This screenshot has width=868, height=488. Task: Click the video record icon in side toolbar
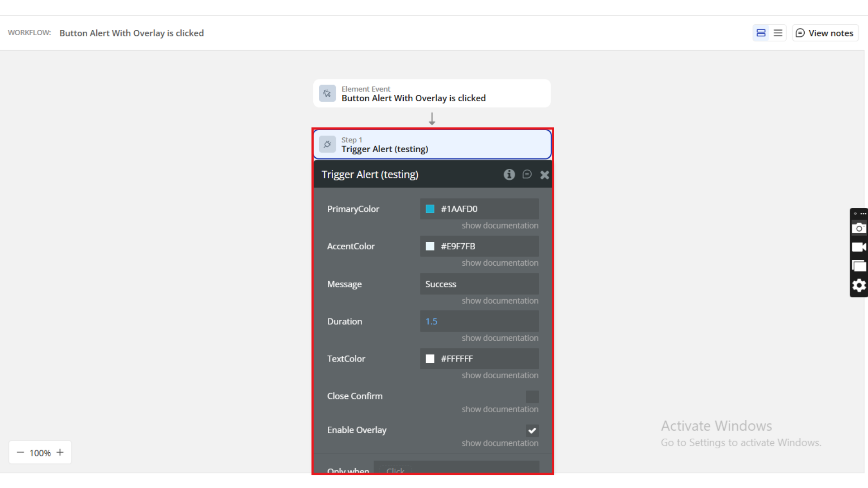(859, 247)
